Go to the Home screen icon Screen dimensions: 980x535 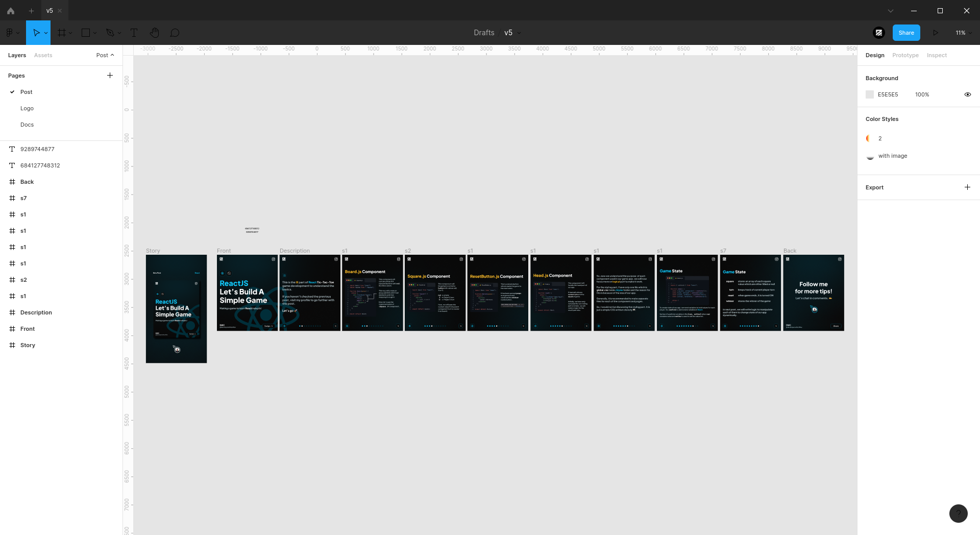[x=11, y=10]
